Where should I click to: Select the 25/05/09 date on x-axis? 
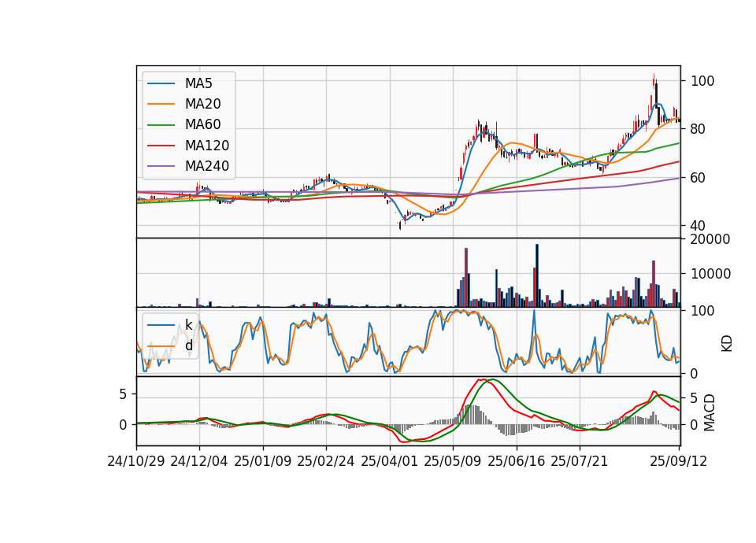pyautogui.click(x=452, y=461)
